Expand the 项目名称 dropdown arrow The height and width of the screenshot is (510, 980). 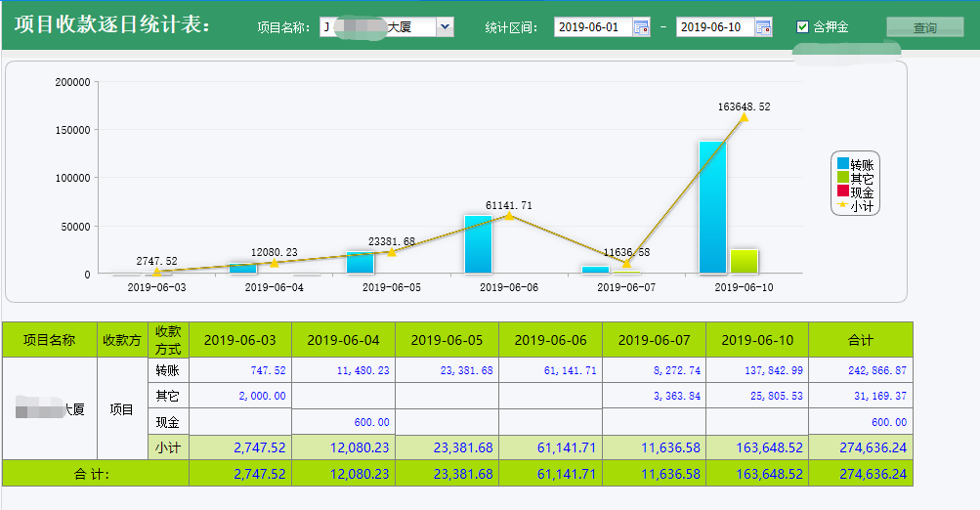pyautogui.click(x=446, y=27)
